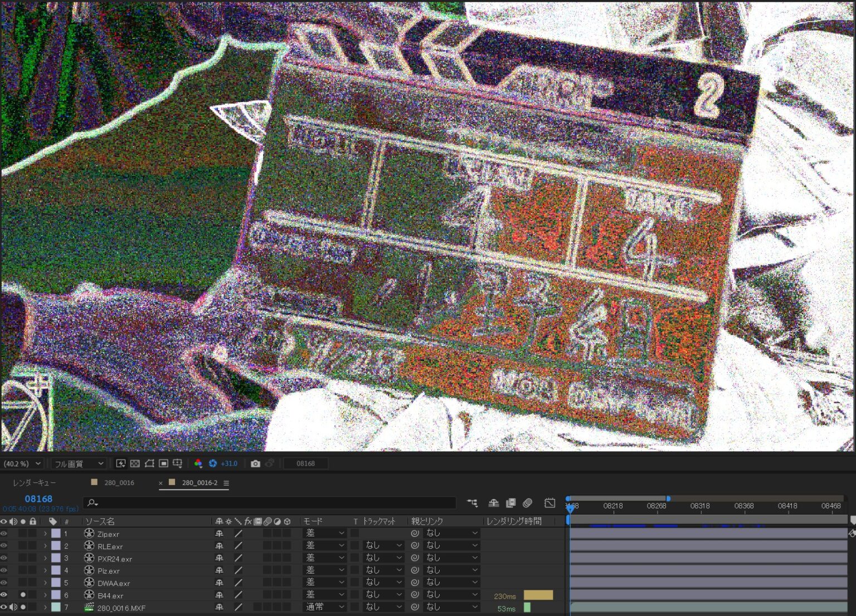The height and width of the screenshot is (616, 856).
Task: Toggle the transparency grid button
Action: (135, 463)
